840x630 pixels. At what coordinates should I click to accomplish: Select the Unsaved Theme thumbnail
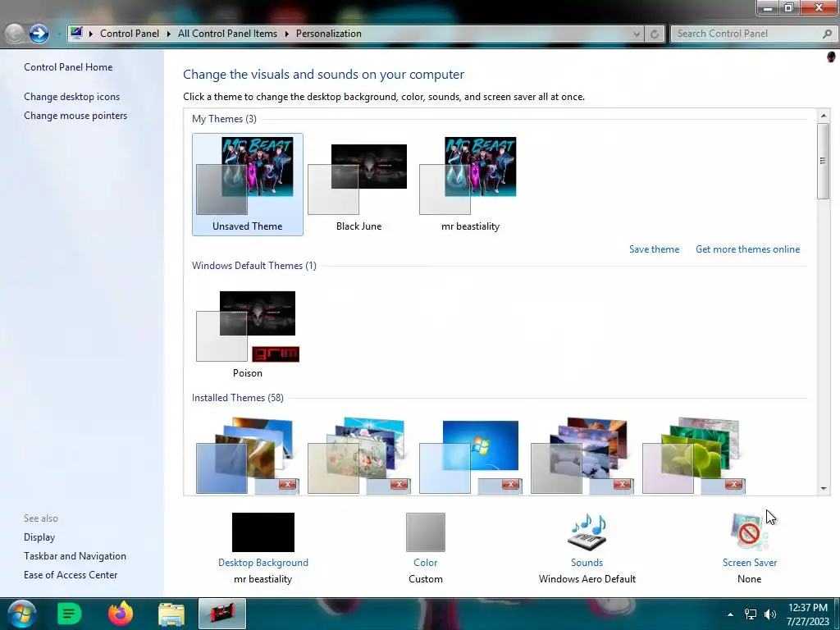(248, 185)
